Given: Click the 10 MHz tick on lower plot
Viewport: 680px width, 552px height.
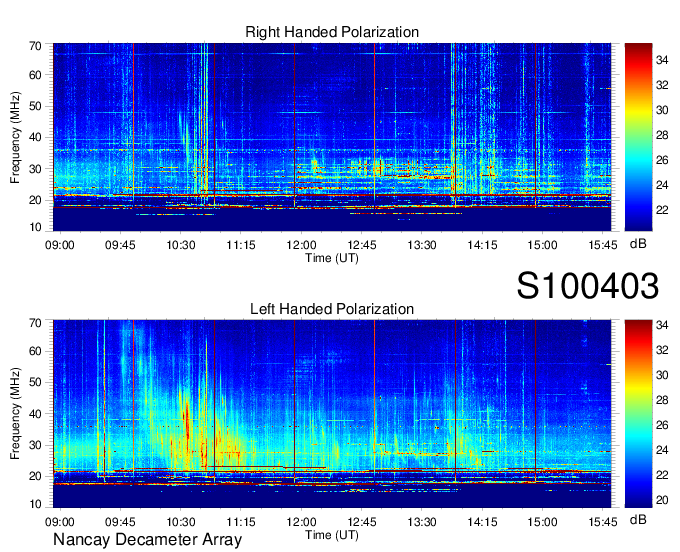Looking at the screenshot, I should click(x=35, y=504).
